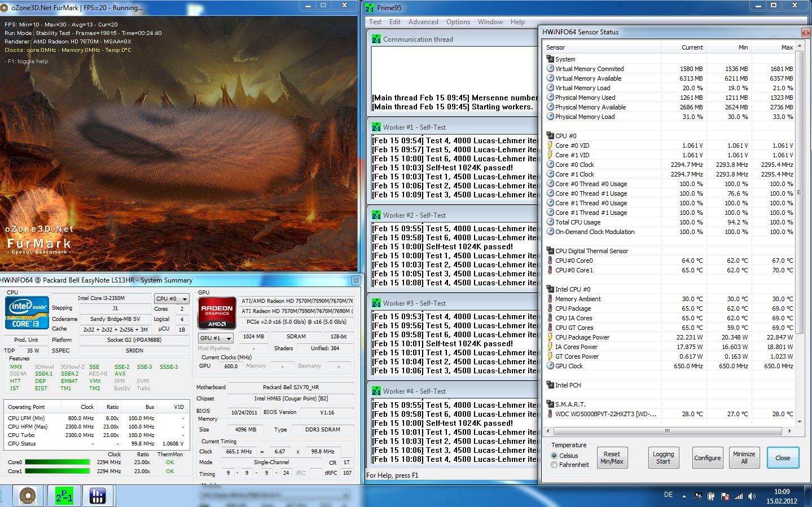Click the Radeon Graphics AMD logo

(x=217, y=313)
